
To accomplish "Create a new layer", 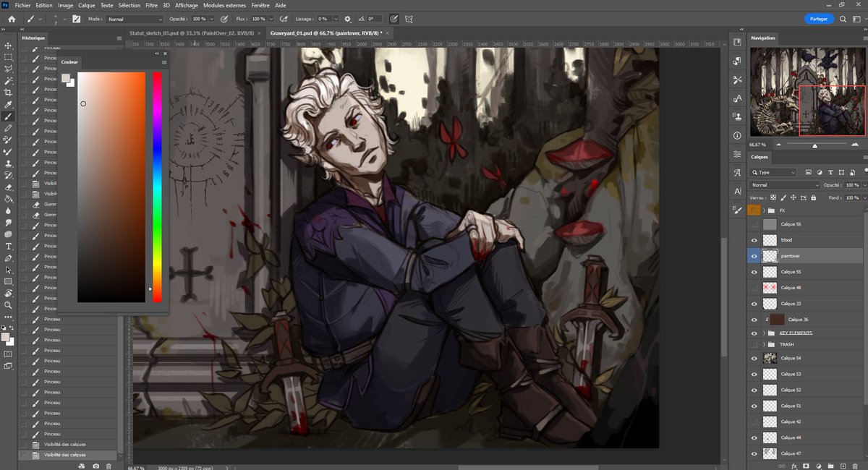I will click(843, 466).
